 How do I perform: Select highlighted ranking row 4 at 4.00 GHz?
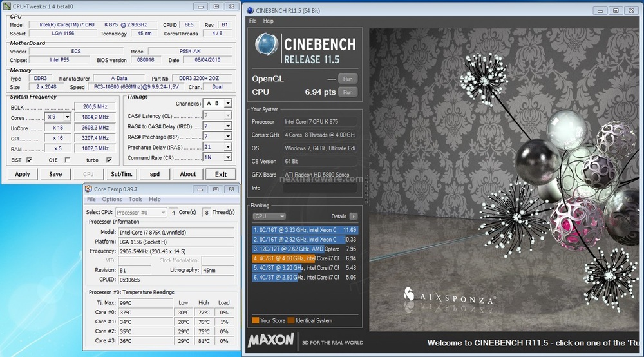pyautogui.click(x=305, y=258)
